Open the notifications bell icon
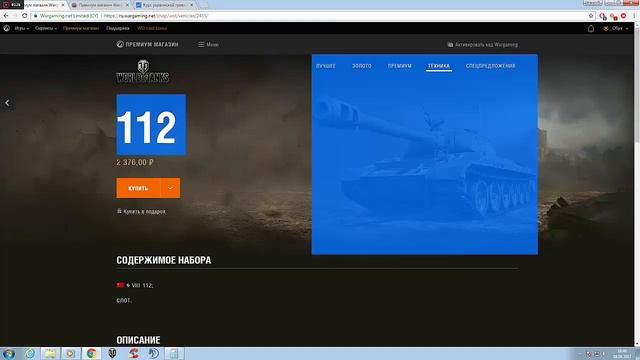This screenshot has height=360, width=640. [x=591, y=29]
